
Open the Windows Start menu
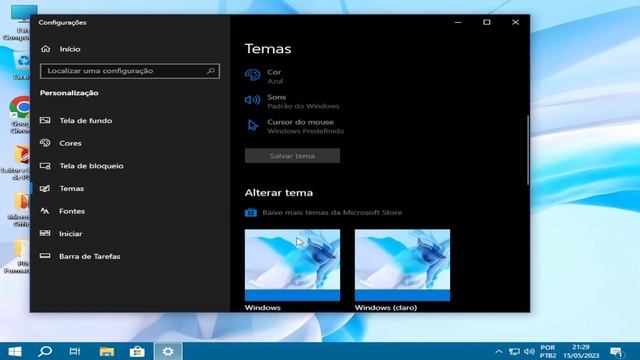pyautogui.click(x=15, y=351)
